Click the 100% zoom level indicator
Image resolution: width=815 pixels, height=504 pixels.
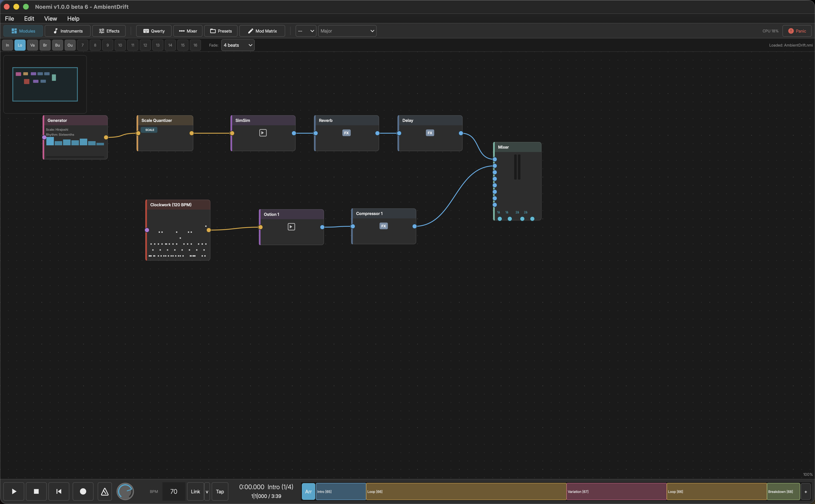(808, 474)
